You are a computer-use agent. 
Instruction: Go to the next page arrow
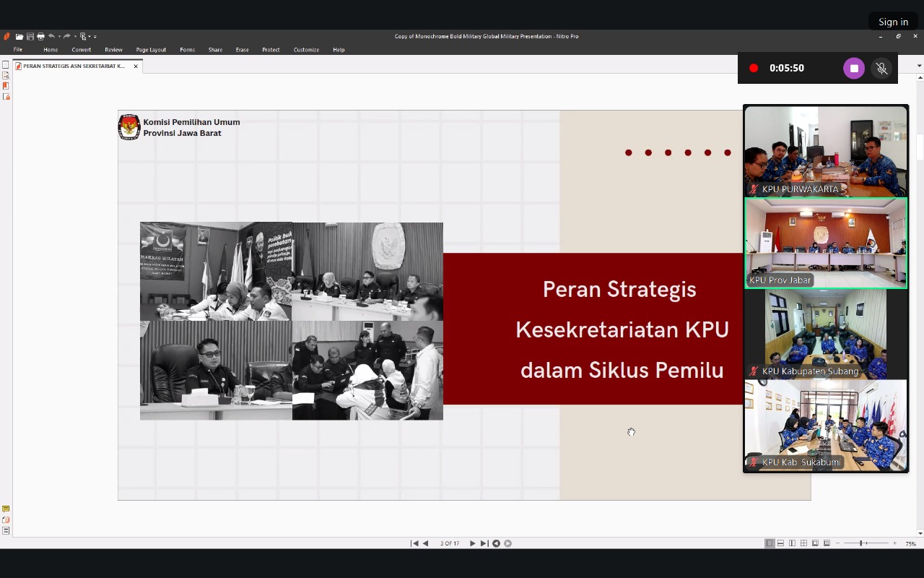click(x=473, y=543)
